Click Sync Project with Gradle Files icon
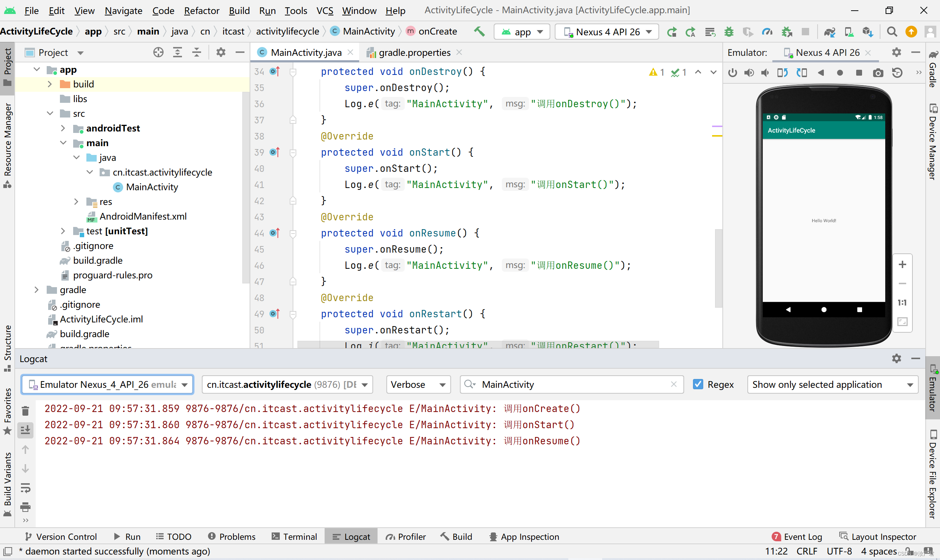Screen dimensions: 940x560 coord(829,32)
